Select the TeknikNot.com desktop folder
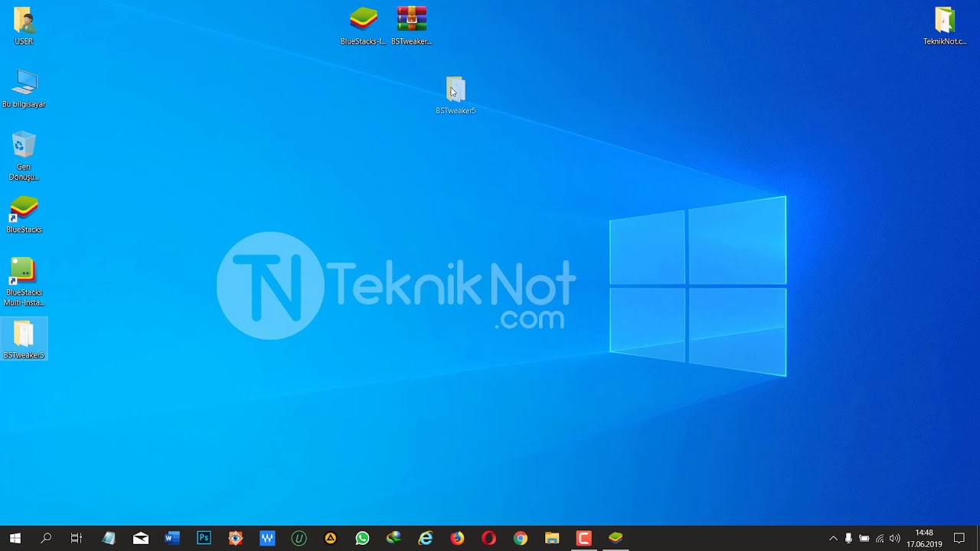 coord(945,26)
